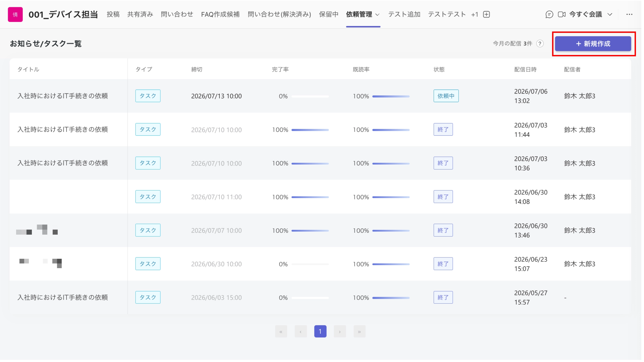Click the help question mark icon
The width and height of the screenshot is (644, 362).
tap(540, 44)
